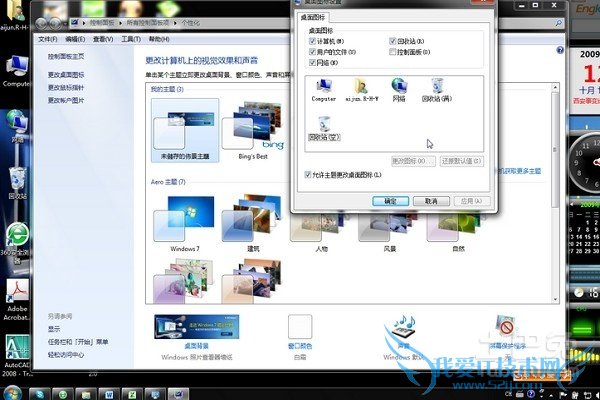Open the 帮助(H) menu
Screen dimensions: 600x400
tap(159, 39)
